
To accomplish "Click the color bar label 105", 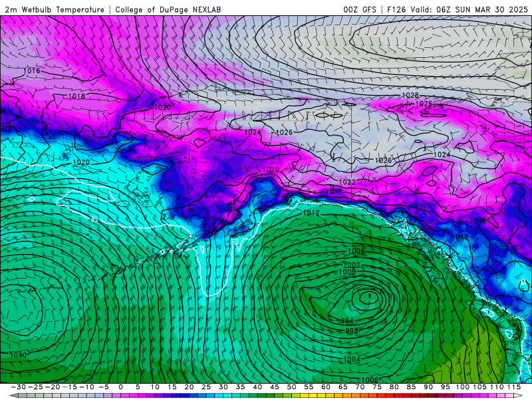I will pyautogui.click(x=479, y=387).
